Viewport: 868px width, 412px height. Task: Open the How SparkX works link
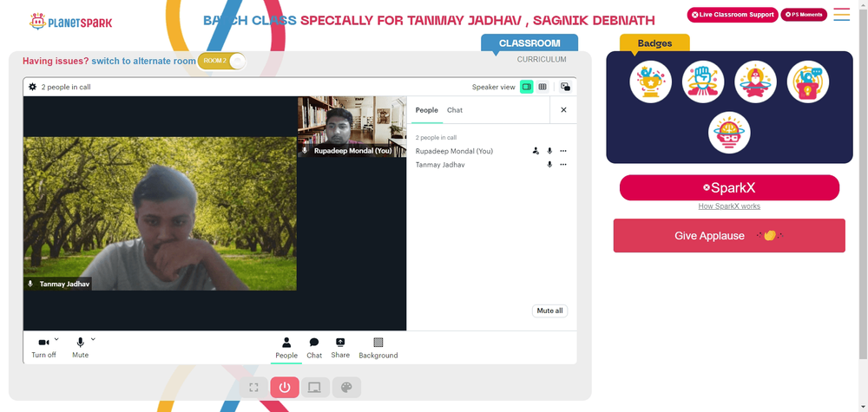729,206
